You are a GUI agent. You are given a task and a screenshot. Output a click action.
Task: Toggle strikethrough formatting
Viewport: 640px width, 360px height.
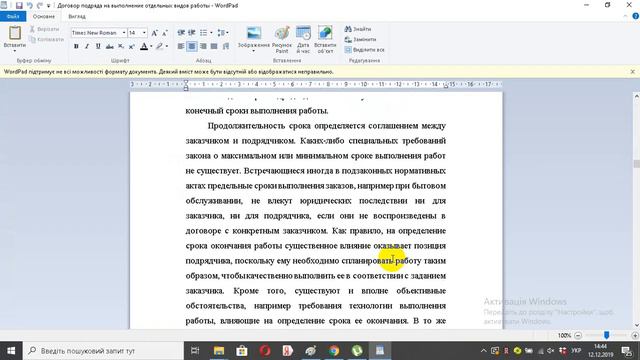[x=109, y=47]
